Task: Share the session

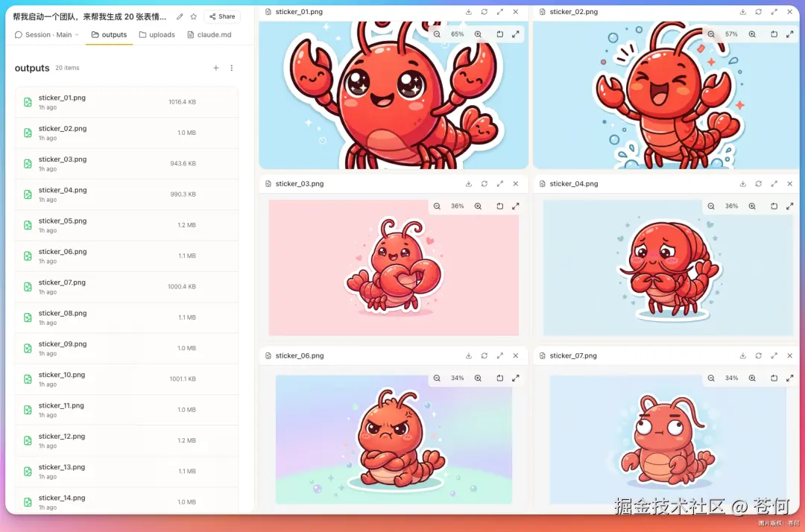Action: point(222,16)
